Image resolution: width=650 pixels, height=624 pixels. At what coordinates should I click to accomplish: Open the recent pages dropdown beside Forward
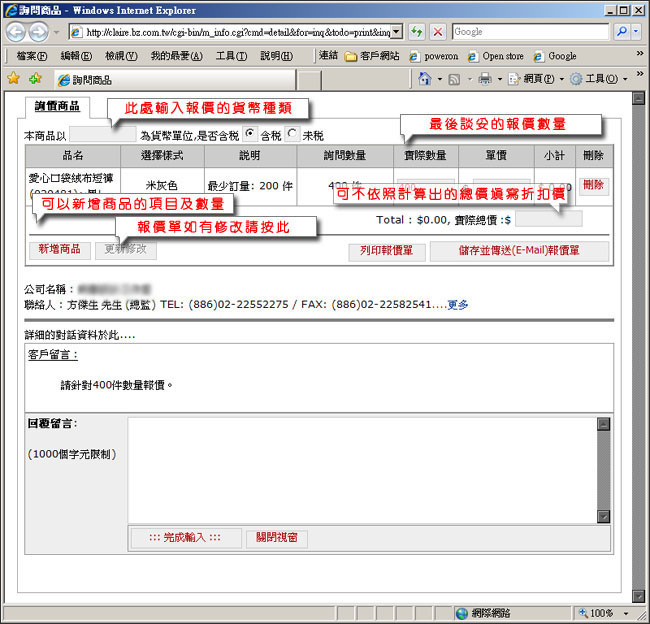pyautogui.click(x=56, y=32)
